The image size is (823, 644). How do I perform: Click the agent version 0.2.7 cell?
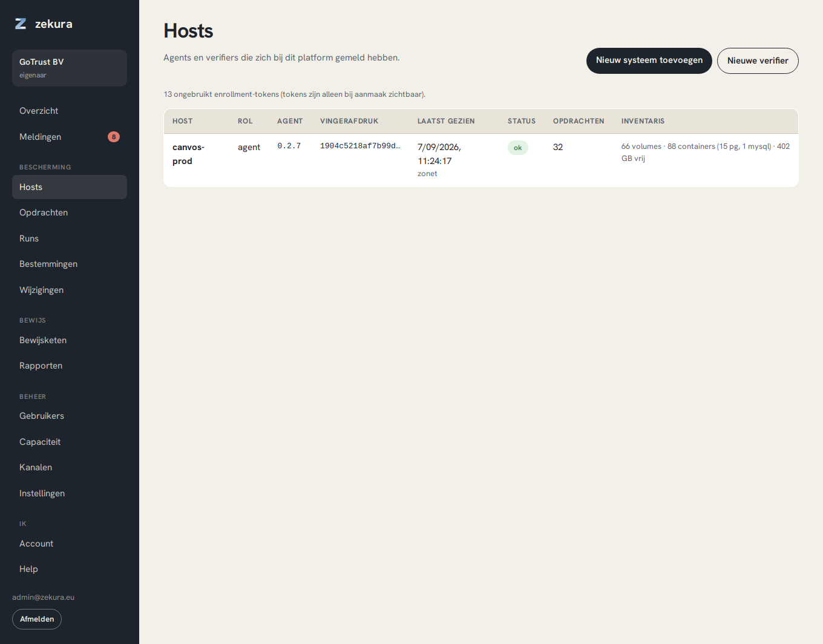click(289, 146)
